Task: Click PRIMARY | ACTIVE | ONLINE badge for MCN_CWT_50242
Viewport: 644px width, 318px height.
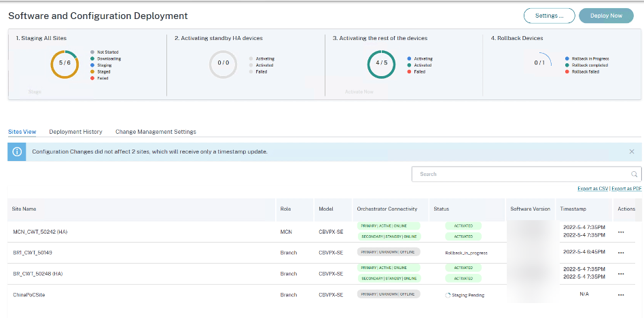Action: (x=389, y=226)
